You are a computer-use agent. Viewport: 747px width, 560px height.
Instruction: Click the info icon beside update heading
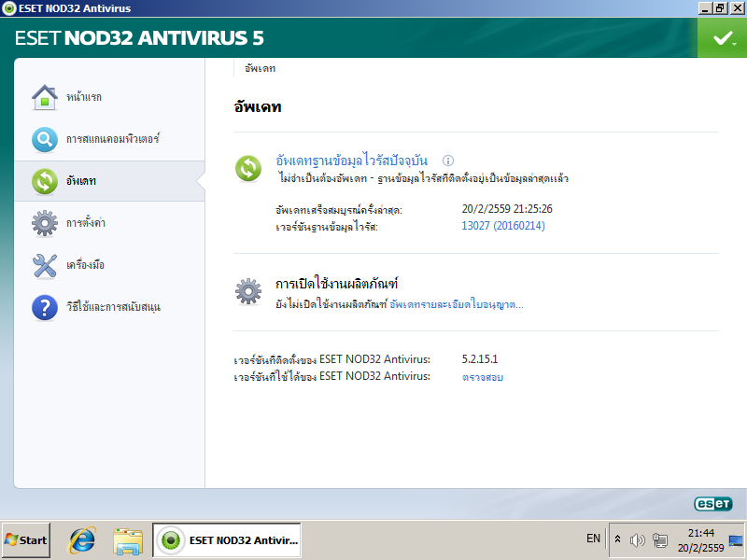448,161
